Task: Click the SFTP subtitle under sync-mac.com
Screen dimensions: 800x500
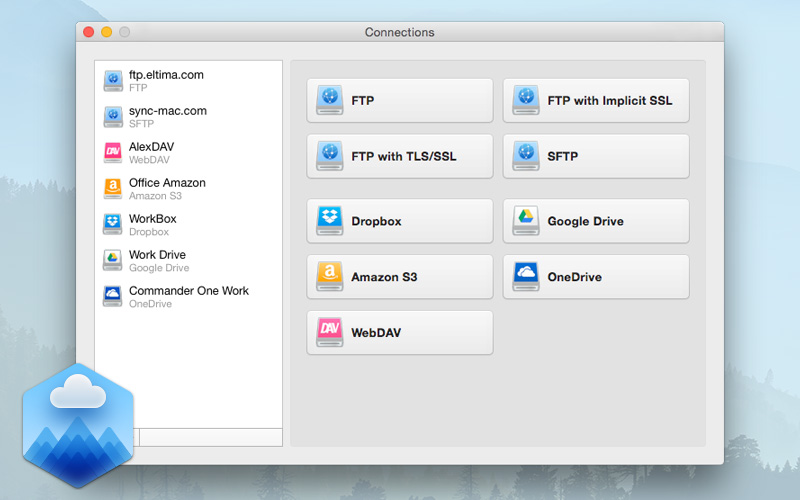Action: tap(141, 124)
